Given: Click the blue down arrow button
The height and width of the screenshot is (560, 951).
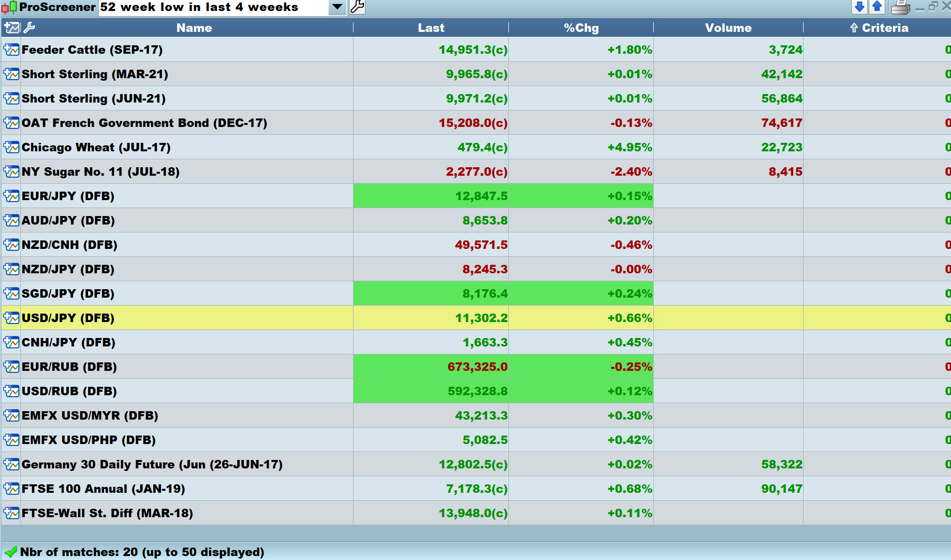Looking at the screenshot, I should [x=859, y=7].
